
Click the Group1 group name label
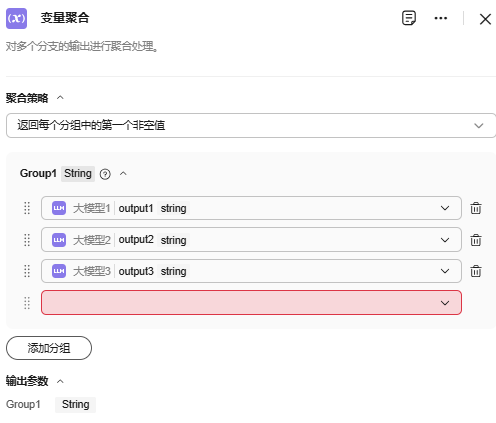click(x=38, y=173)
